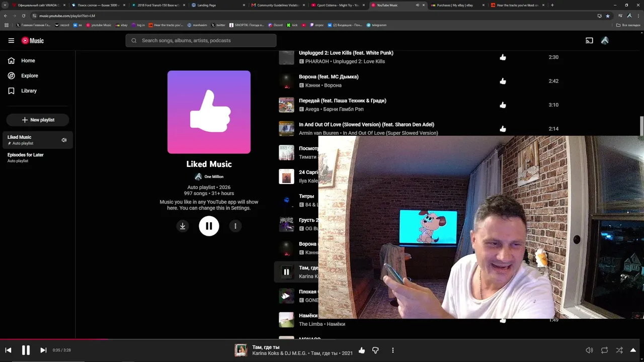
Task: Pause playback in the player bar
Action: pyautogui.click(x=26, y=350)
